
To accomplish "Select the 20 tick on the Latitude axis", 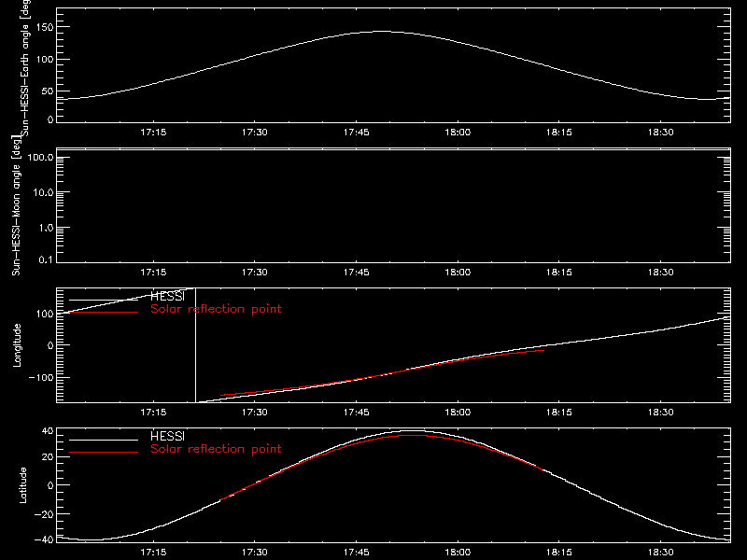I will pyautogui.click(x=48, y=456).
